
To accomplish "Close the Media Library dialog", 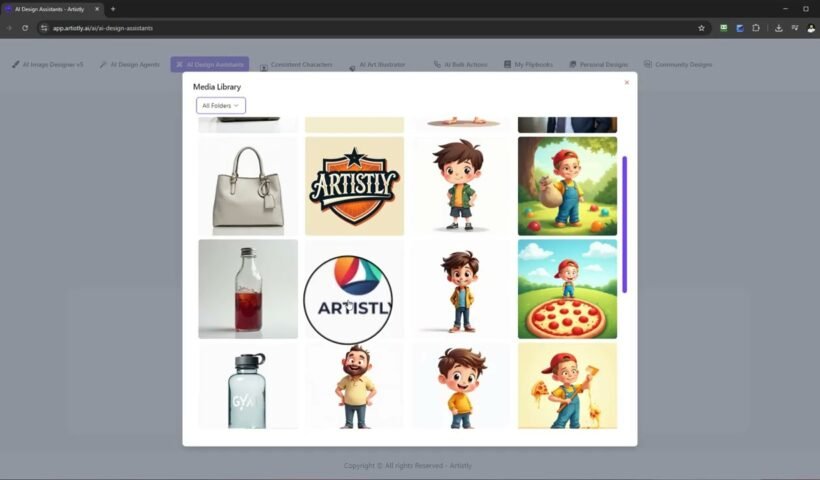I will click(x=627, y=83).
